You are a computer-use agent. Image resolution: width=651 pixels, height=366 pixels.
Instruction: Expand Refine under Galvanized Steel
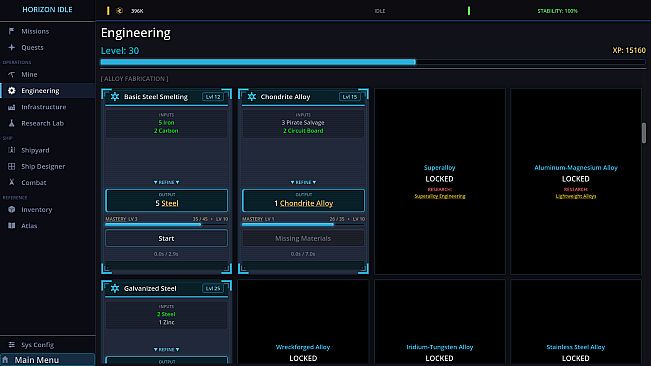tap(166, 349)
